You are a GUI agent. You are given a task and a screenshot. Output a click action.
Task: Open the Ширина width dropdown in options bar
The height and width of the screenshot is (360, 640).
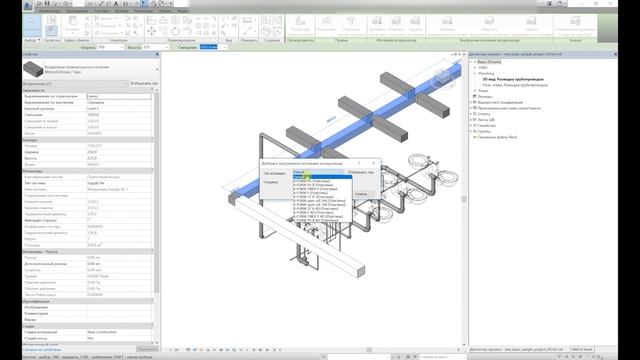121,47
